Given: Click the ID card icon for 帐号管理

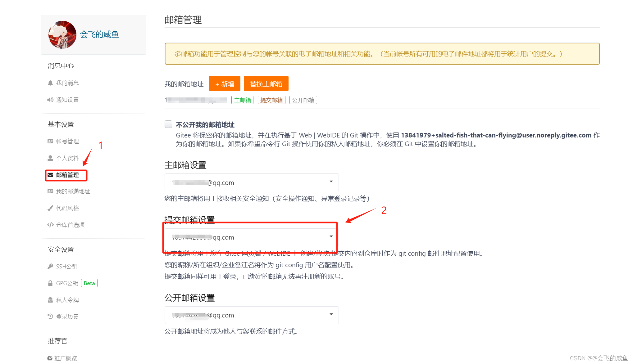Looking at the screenshot, I should 50,141.
